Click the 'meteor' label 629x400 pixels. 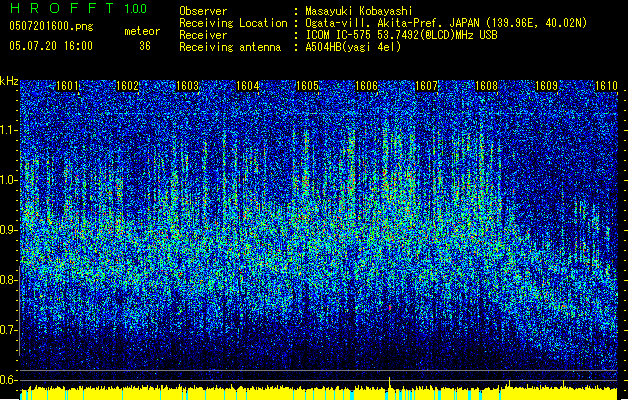[x=142, y=31]
